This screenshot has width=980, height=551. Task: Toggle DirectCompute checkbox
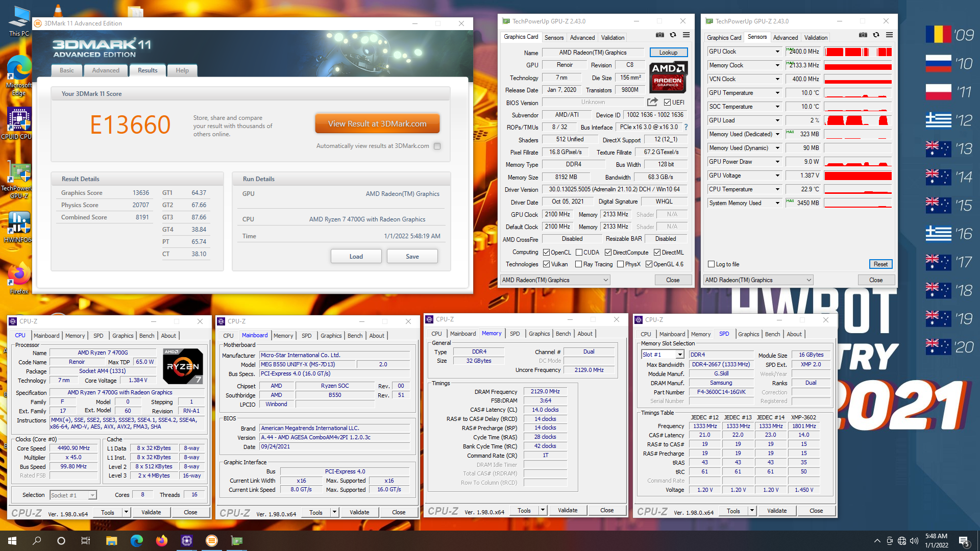(x=608, y=253)
